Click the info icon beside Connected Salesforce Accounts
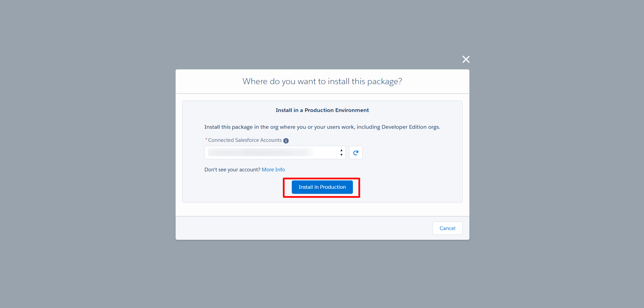 (286, 141)
